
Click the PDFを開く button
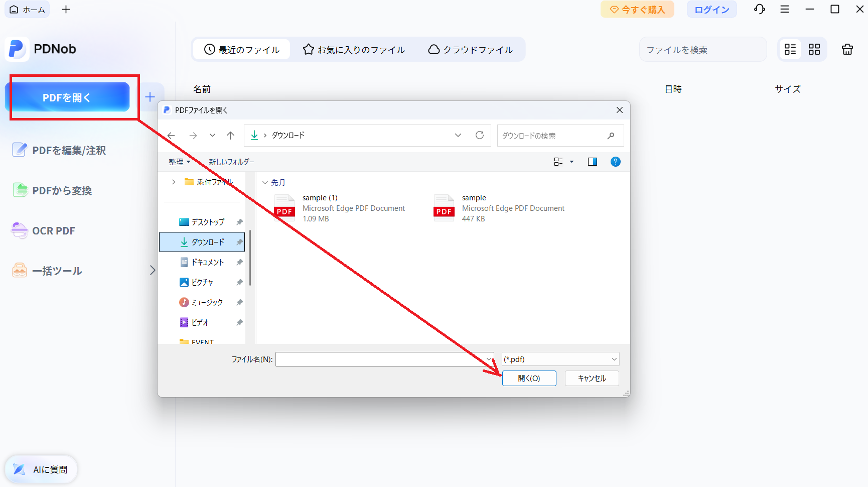pos(67,97)
